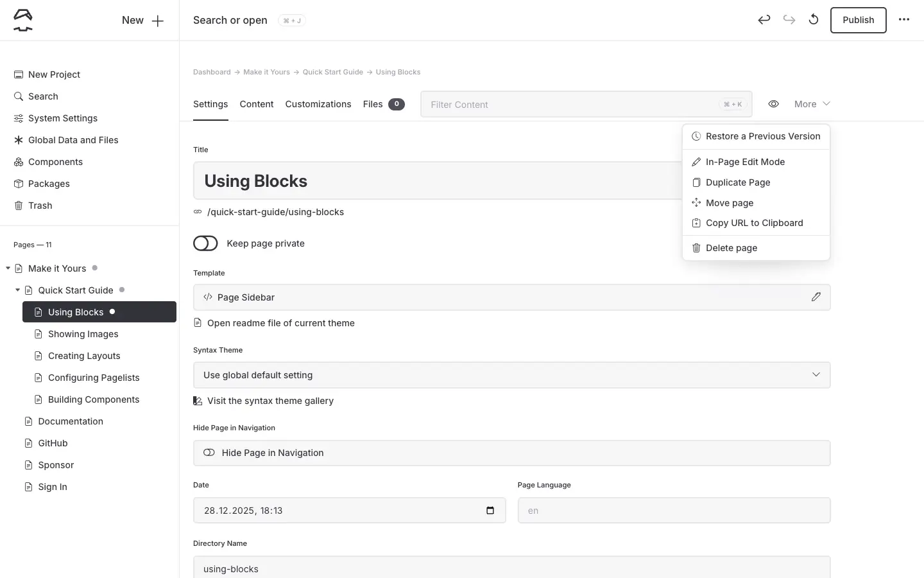
Task: Collapse the Quick Start Guide tree node
Action: pos(18,290)
